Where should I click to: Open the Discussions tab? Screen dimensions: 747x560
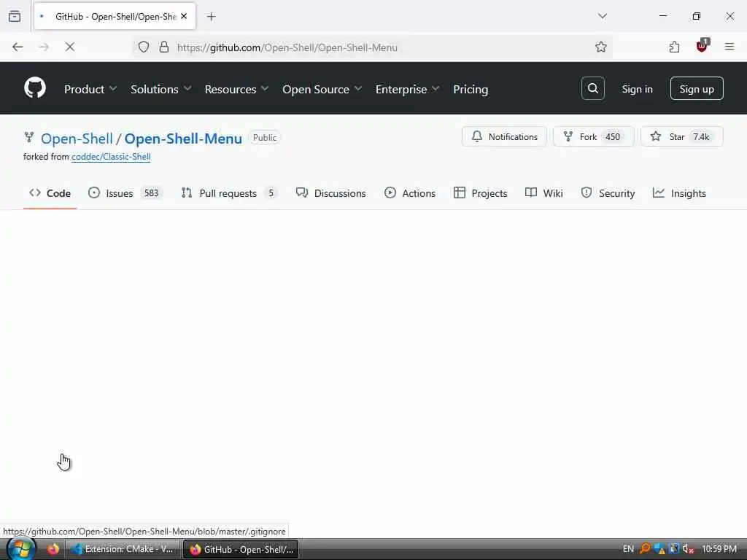point(330,193)
